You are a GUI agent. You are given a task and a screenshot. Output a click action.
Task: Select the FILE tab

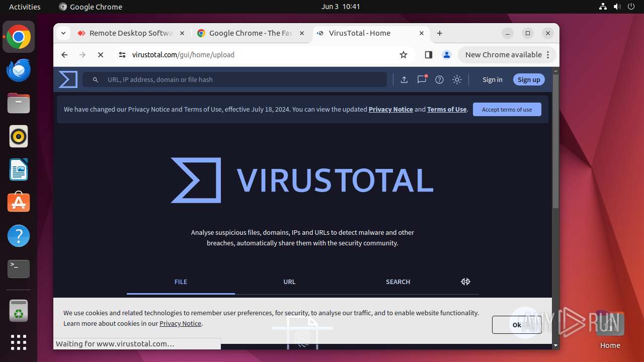pos(181,282)
